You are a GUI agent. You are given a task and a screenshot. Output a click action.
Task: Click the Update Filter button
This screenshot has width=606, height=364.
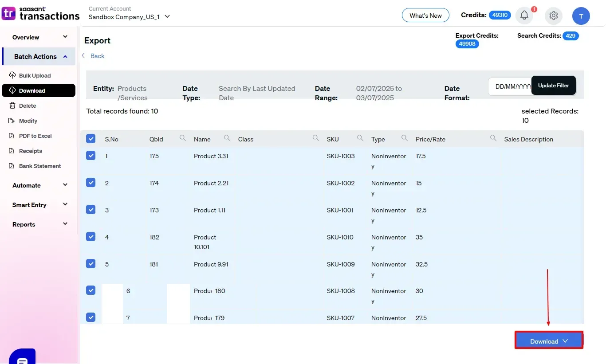[x=553, y=85]
